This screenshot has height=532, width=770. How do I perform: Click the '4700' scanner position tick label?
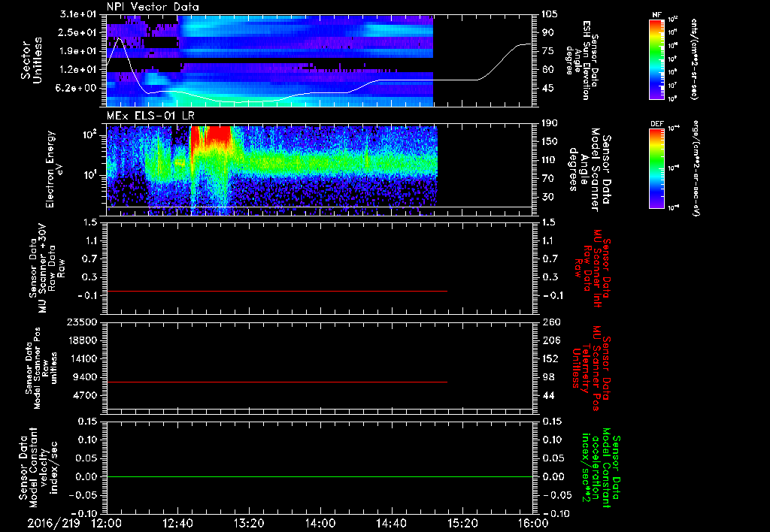coord(85,395)
